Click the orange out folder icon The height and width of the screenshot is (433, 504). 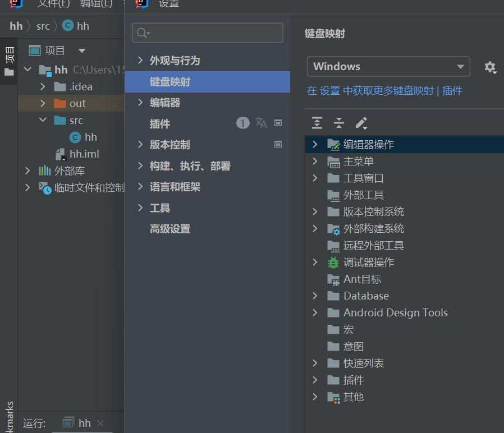[60, 103]
